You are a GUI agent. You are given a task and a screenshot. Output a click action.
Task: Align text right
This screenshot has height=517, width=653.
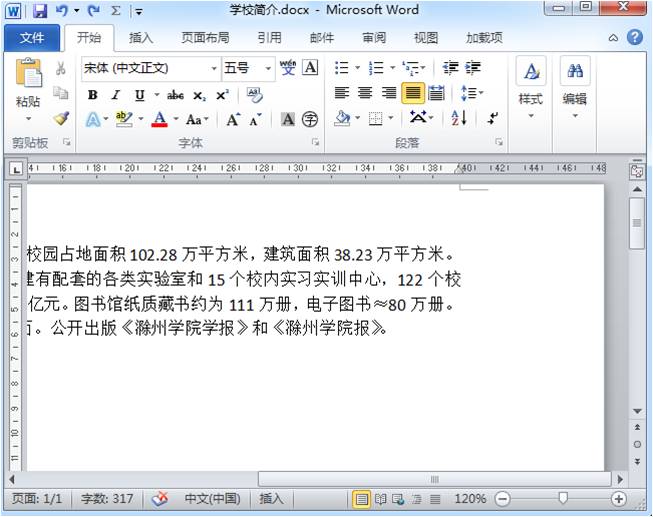coord(389,92)
